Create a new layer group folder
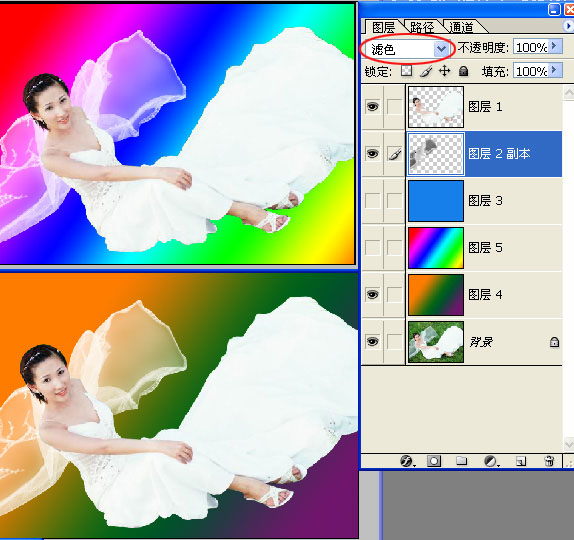The image size is (574, 540). (462, 461)
